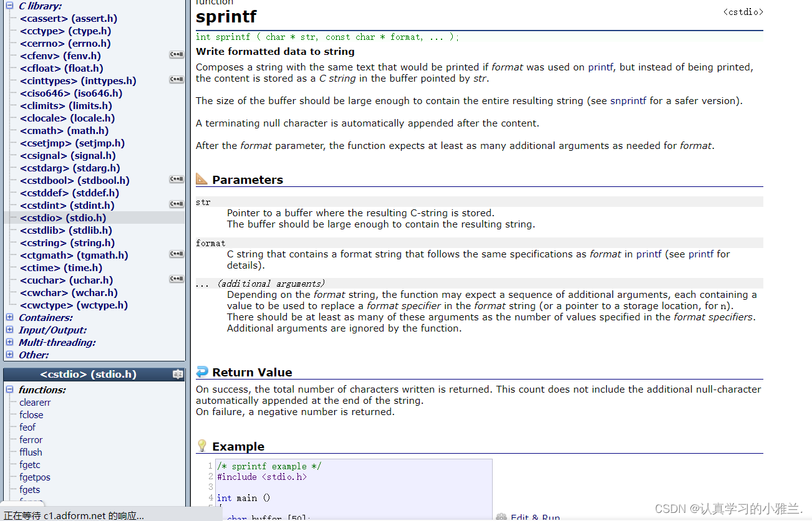This screenshot has width=812, height=521.
Task: Select <cmath> (math.h) in the sidebar
Action: tap(64, 130)
